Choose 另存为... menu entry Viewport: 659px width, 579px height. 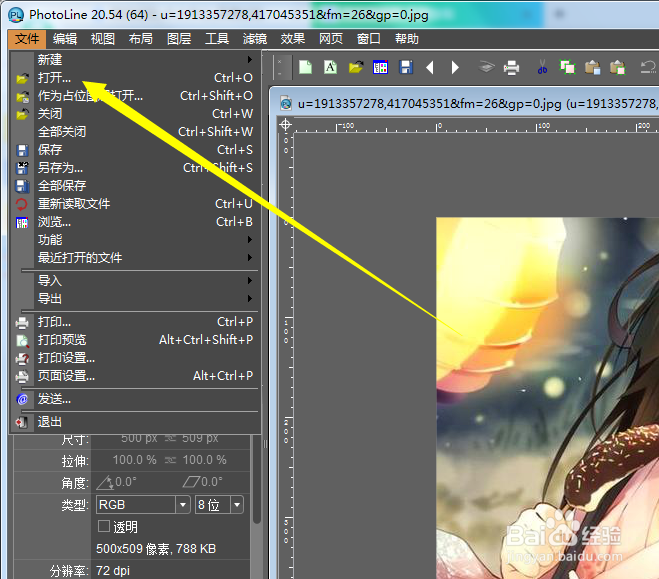(134, 168)
